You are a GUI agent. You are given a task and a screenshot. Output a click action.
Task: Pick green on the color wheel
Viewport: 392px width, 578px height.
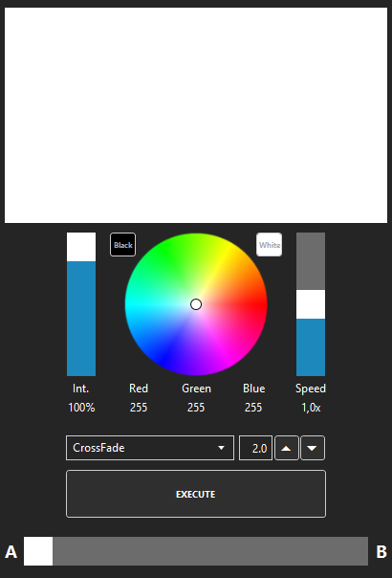pos(163,249)
